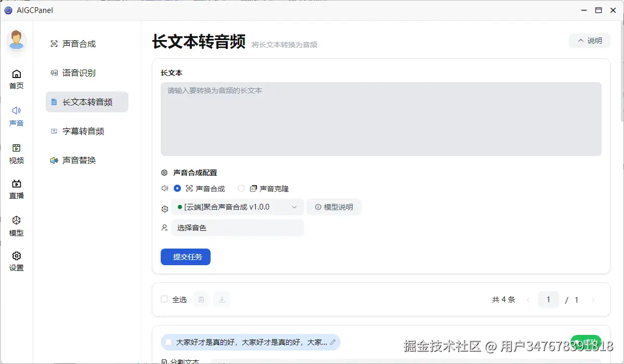Collapse the 说明 expander at top right
This screenshot has height=364, width=624.
click(590, 41)
